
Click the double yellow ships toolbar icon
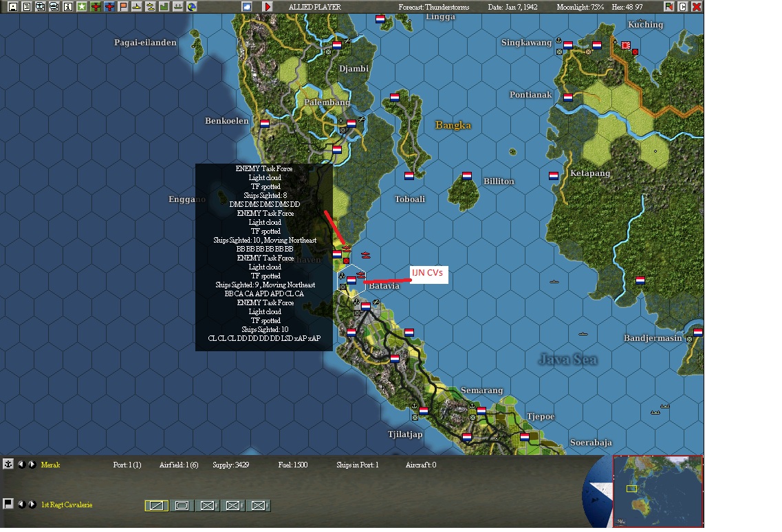[150, 6]
